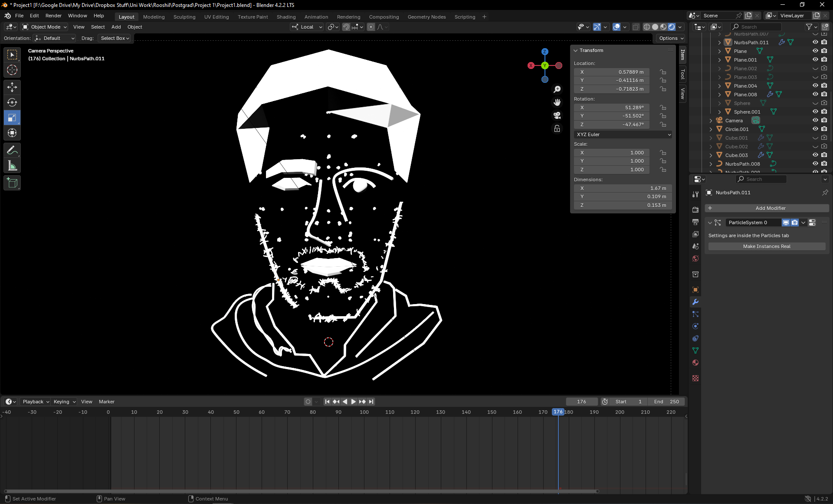Toggle viewport visibility of Sphere.001
The width and height of the screenshot is (833, 504).
815,112
